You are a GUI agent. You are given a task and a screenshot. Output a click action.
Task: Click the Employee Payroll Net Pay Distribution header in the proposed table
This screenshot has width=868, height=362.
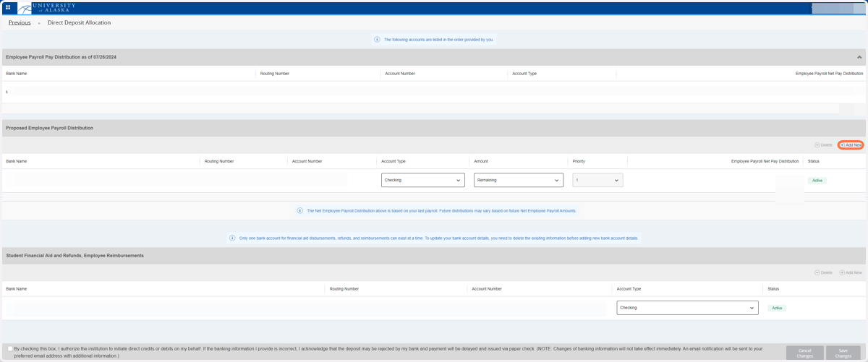765,161
